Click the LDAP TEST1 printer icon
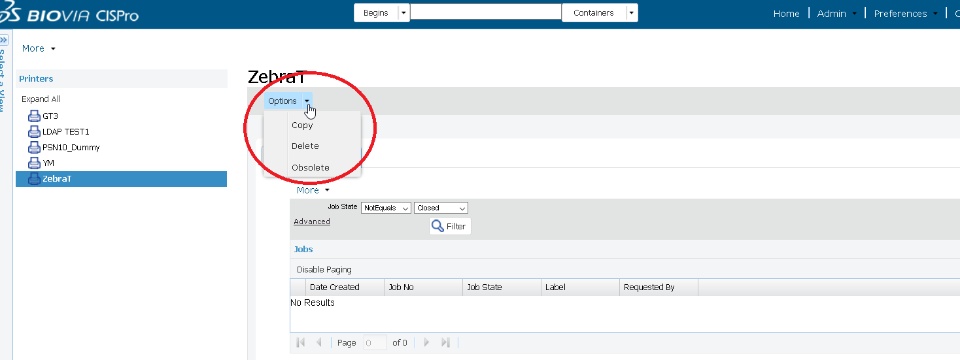 [x=34, y=132]
